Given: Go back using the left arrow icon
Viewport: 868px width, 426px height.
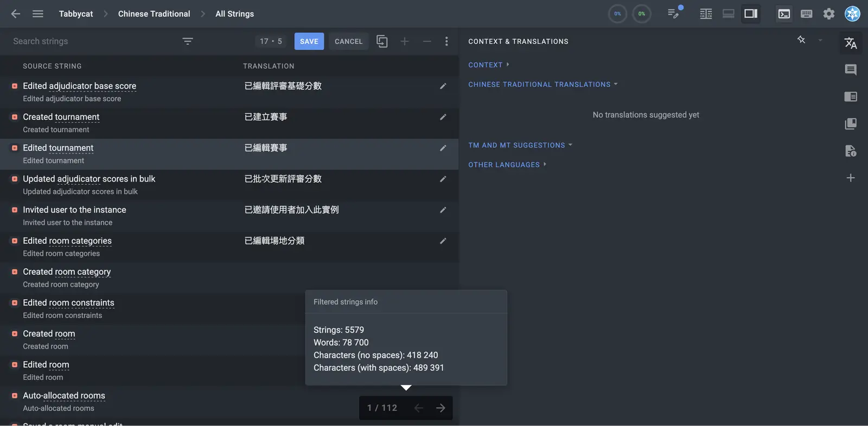Looking at the screenshot, I should click(16, 14).
